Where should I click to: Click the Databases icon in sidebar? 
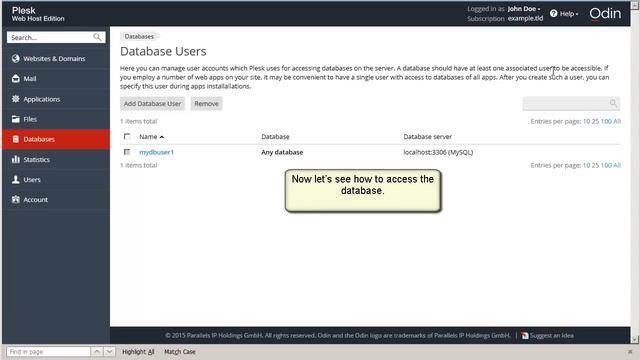(16, 139)
